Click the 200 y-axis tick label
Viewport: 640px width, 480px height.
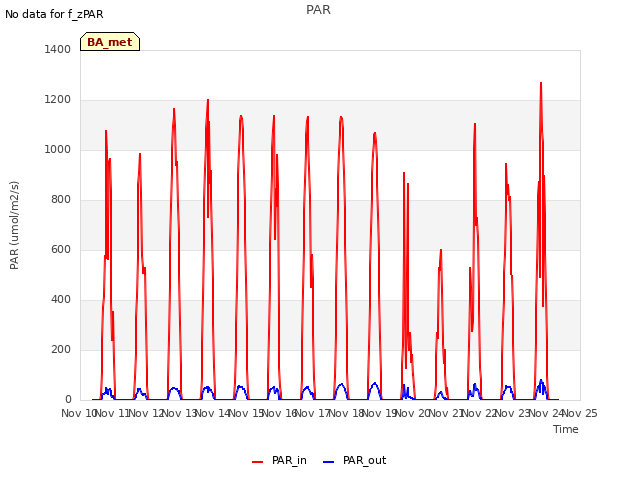point(61,349)
